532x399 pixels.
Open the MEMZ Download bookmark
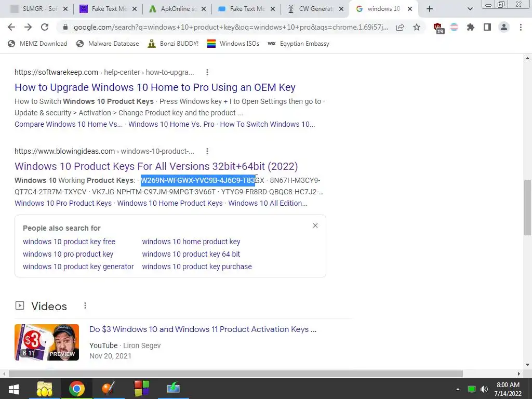(37, 44)
